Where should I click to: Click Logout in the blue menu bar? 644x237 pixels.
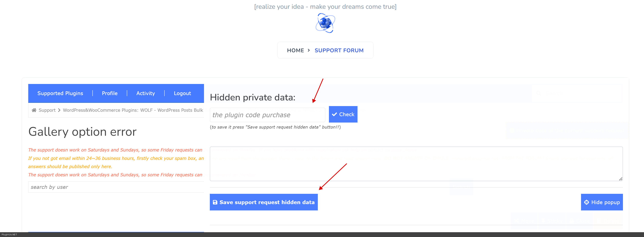(x=182, y=93)
